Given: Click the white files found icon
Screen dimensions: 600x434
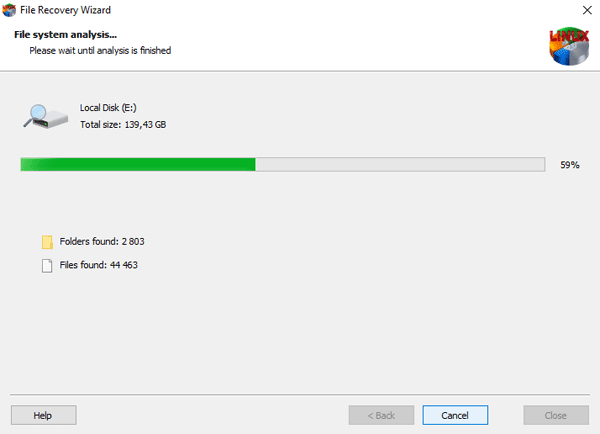Looking at the screenshot, I should (47, 266).
